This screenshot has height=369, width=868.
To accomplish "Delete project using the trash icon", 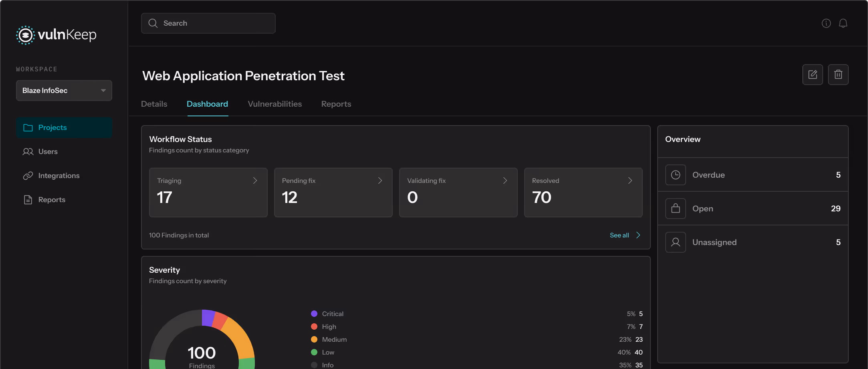I will point(838,75).
